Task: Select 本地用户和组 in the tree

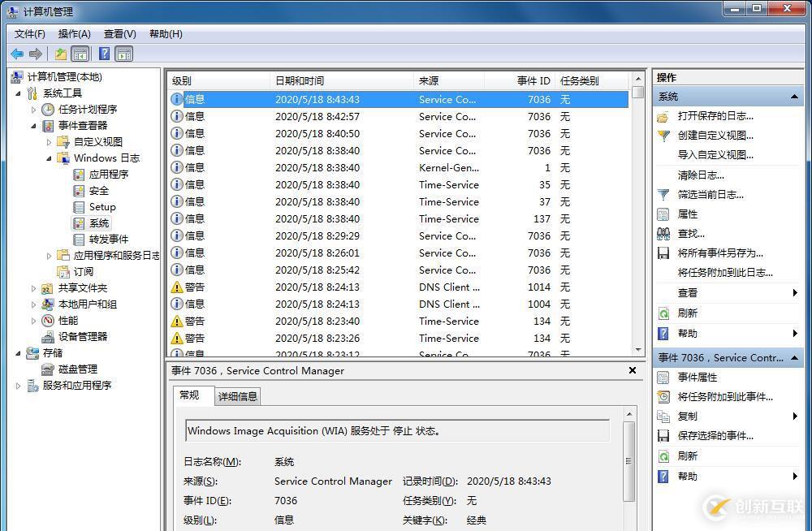Action: pos(88,304)
